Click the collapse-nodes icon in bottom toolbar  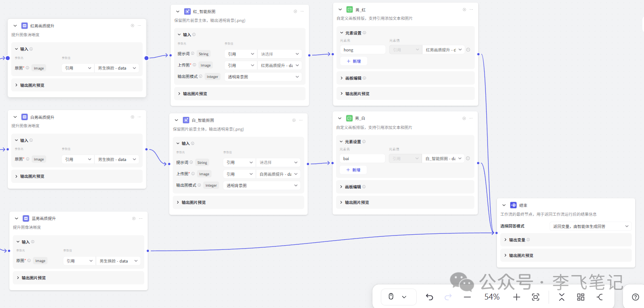pos(561,297)
